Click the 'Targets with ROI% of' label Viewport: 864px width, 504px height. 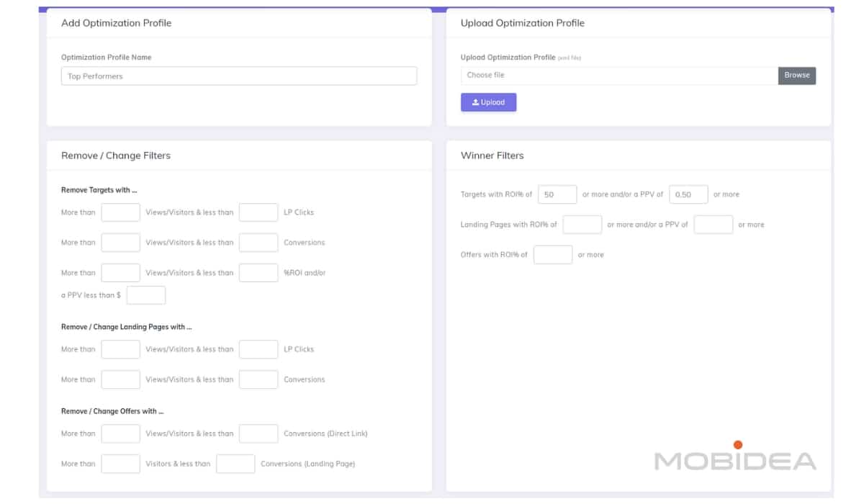(x=497, y=194)
